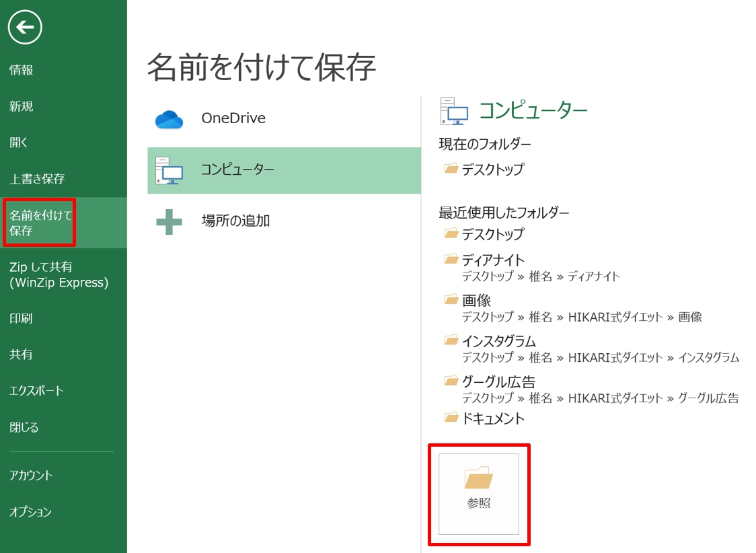Open current folder デスクトップ
The image size is (756, 553).
[x=493, y=170]
